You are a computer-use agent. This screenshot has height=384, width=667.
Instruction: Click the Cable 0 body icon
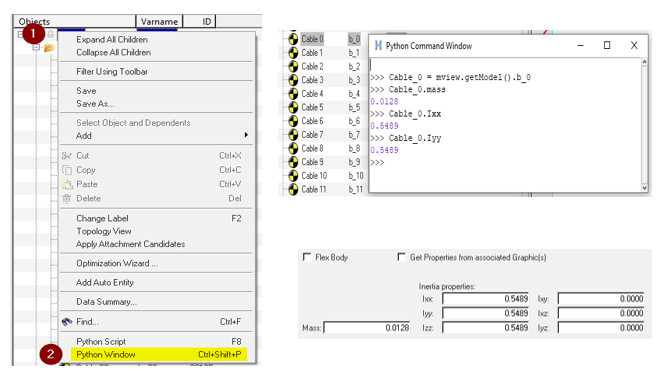pyautogui.click(x=293, y=39)
